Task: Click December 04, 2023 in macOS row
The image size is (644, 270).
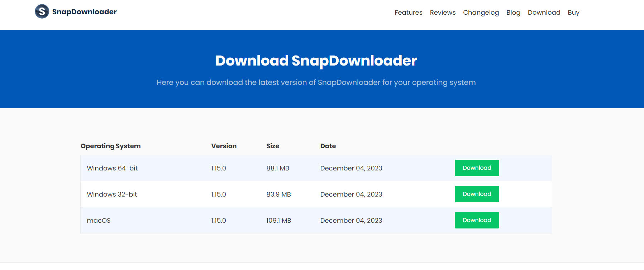Action: 351,221
